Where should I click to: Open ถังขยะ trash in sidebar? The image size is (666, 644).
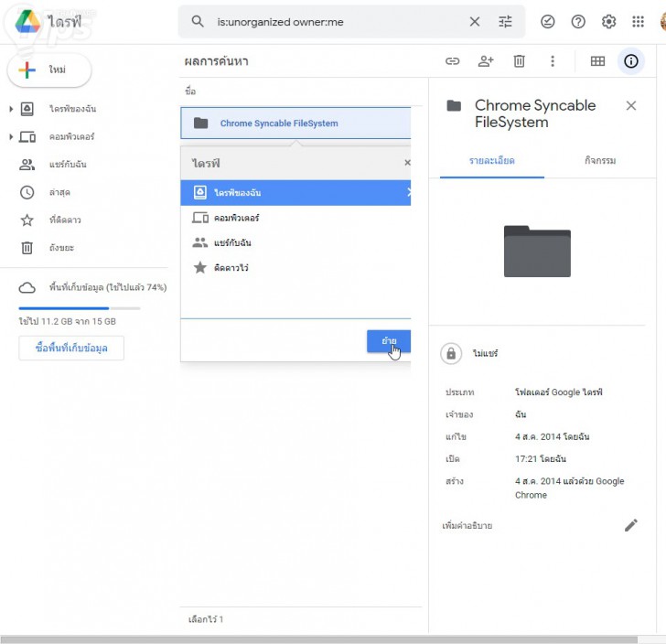click(x=61, y=248)
